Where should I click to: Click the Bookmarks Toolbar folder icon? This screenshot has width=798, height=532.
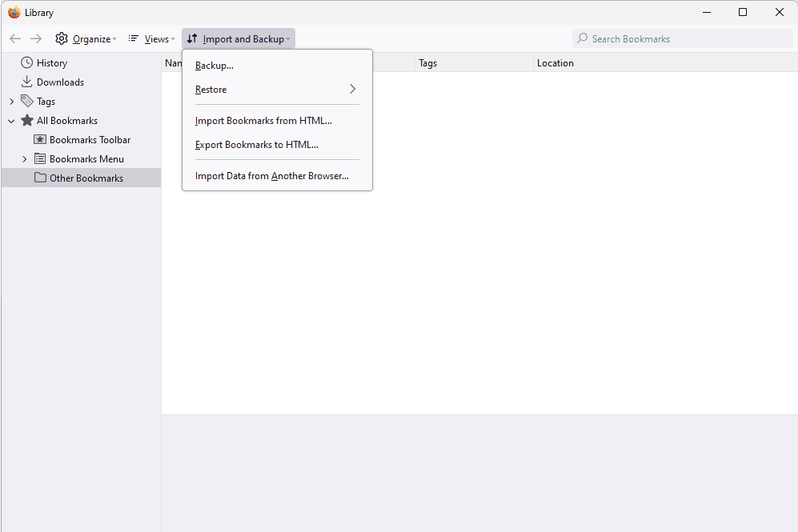tap(40, 139)
